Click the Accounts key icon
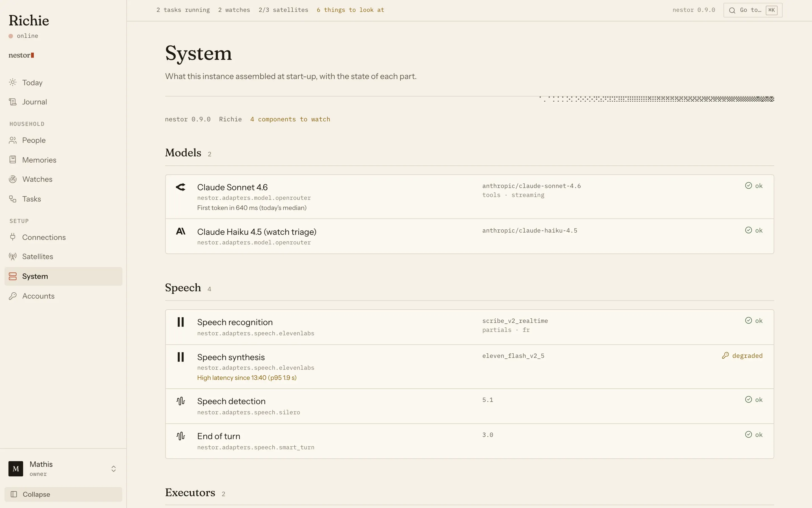The image size is (812, 508). coord(13,296)
